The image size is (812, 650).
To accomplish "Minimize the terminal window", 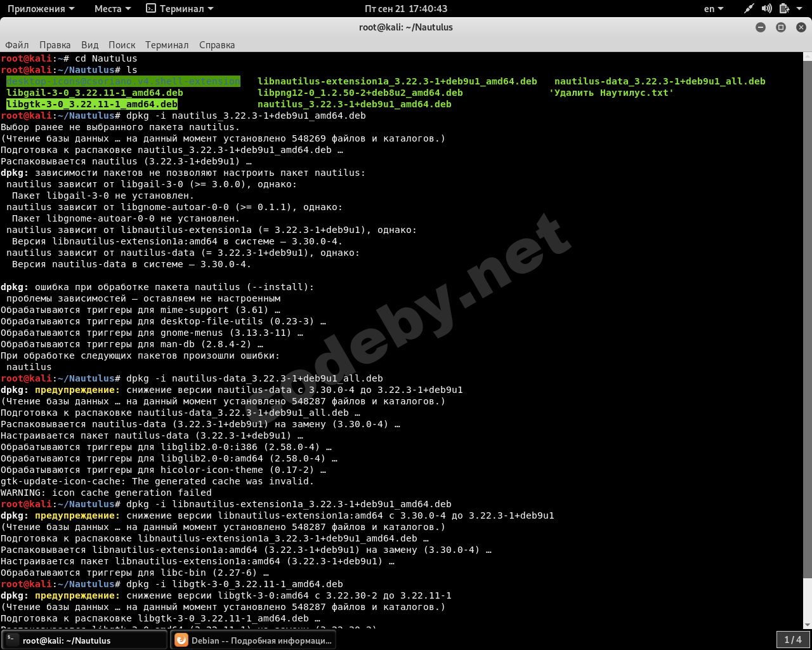I will click(761, 27).
